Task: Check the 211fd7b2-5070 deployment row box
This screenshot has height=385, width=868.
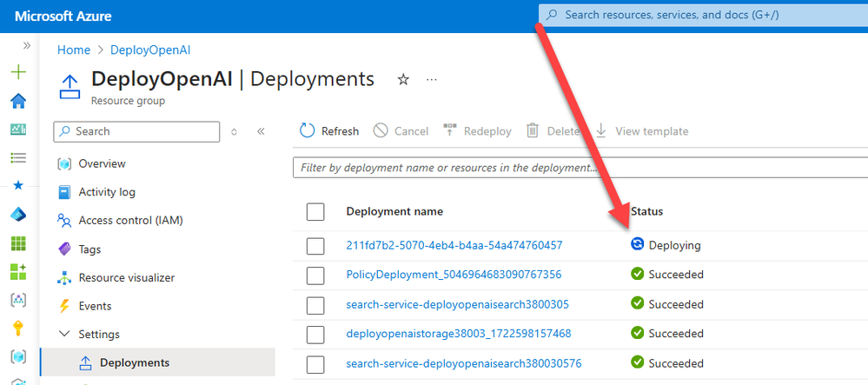Action: click(x=315, y=245)
